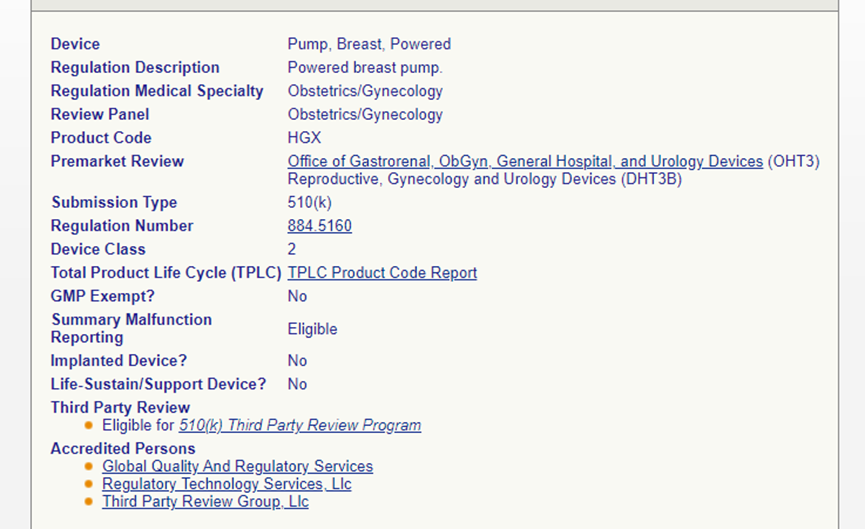Click bullet next to Regulatory Technology Services

89,485
